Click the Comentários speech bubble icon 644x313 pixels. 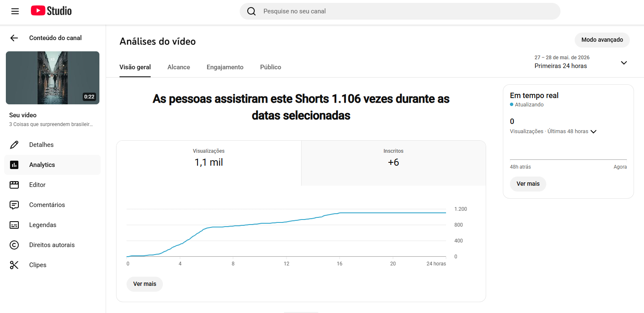tap(14, 205)
